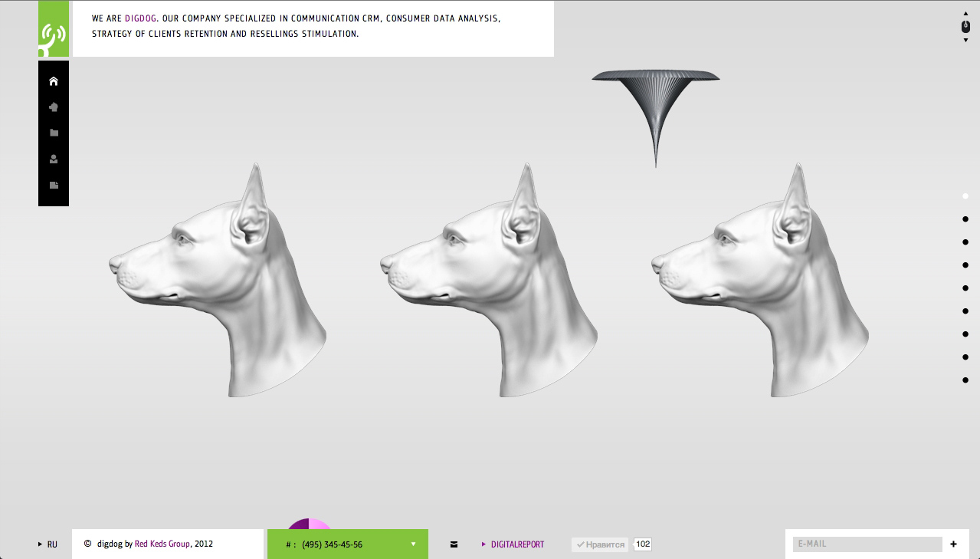Click the 102 like counter
The height and width of the screenshot is (559, 980).
click(x=643, y=544)
